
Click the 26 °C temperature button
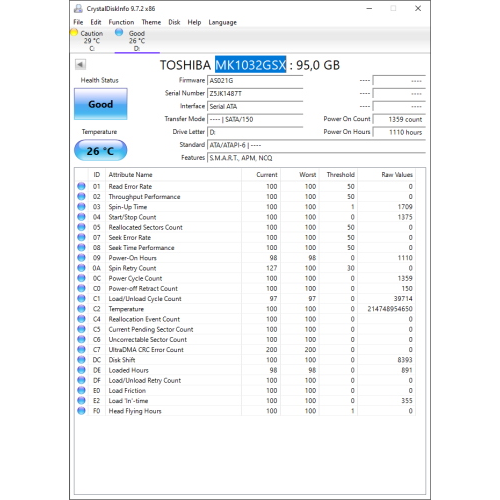pyautogui.click(x=101, y=151)
